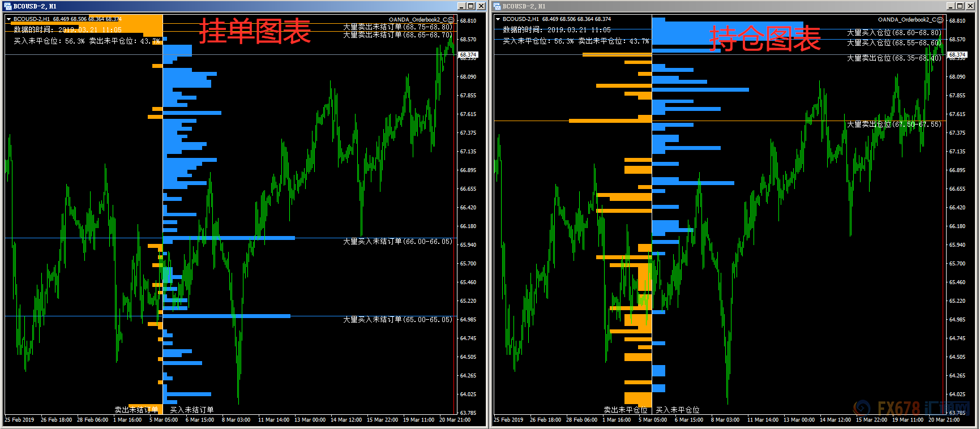Screen dimensions: 980x429
Task: Select label 大量卖出未结订单(68.75-68.80)
Action: click(398, 27)
